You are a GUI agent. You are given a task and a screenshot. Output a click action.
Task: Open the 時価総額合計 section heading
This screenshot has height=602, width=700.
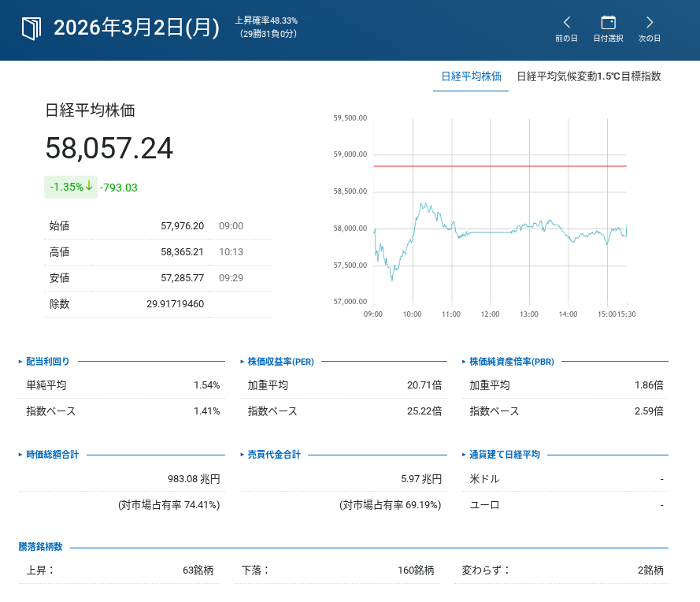pos(52,455)
